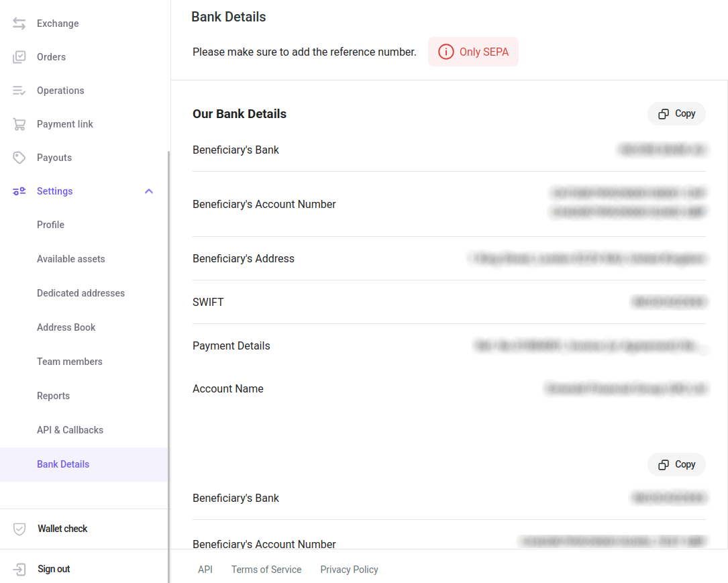Open the Terms of Service link
Screen dimensions: 728x583
[266, 569]
